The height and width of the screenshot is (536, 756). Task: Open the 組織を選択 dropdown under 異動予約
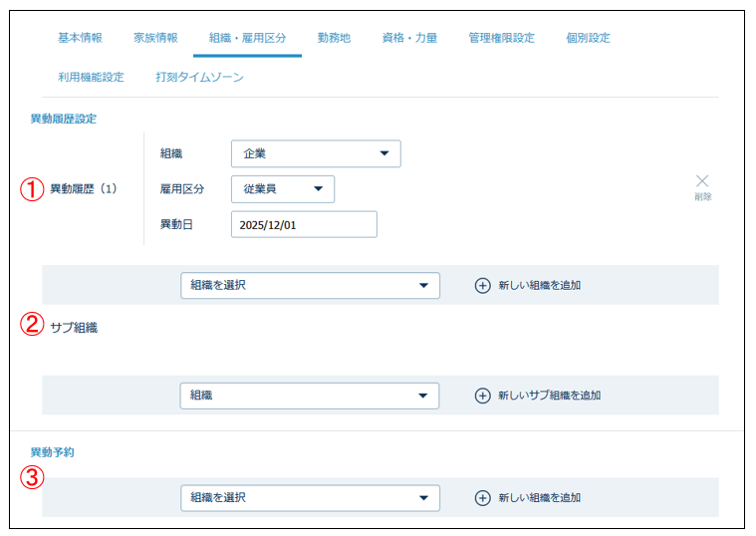pyautogui.click(x=310, y=498)
